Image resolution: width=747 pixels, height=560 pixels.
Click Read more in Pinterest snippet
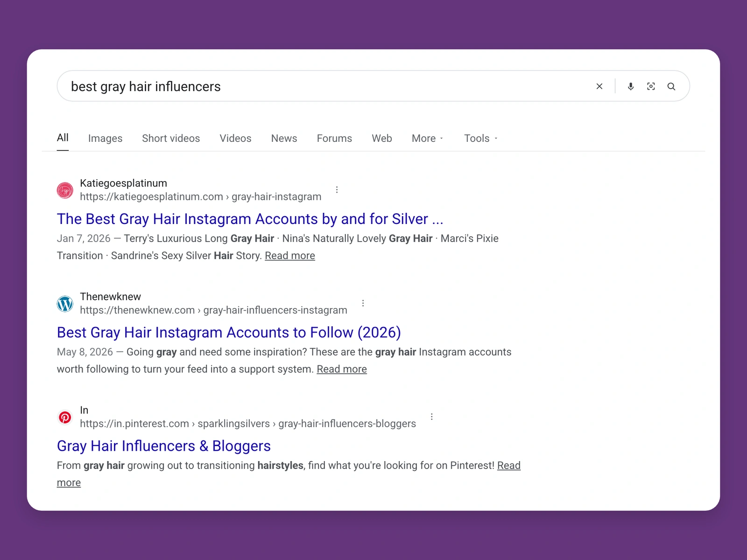coord(509,465)
